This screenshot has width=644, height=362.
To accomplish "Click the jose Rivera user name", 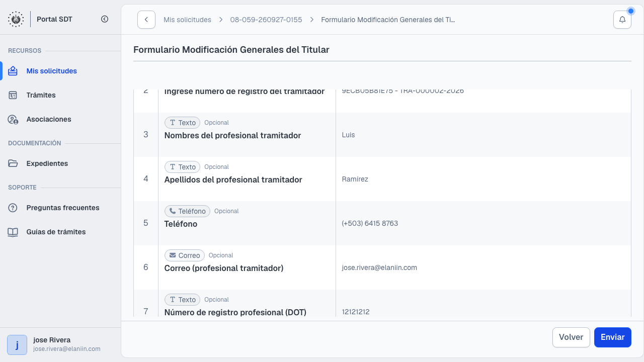I will pos(52,340).
